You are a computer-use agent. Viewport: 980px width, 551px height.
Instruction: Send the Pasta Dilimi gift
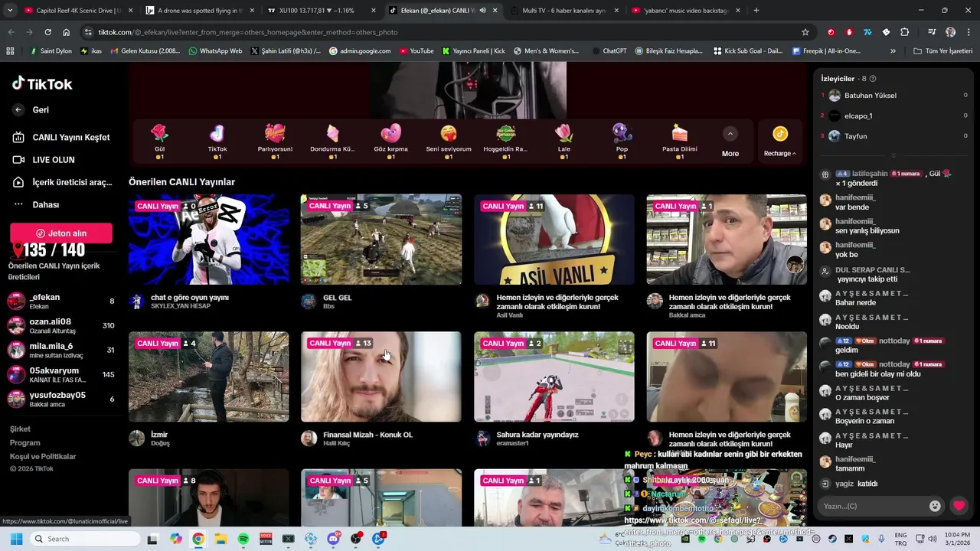click(x=680, y=142)
